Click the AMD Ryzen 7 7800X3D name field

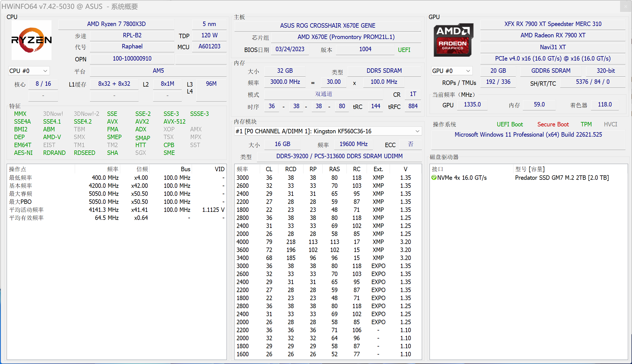116,24
